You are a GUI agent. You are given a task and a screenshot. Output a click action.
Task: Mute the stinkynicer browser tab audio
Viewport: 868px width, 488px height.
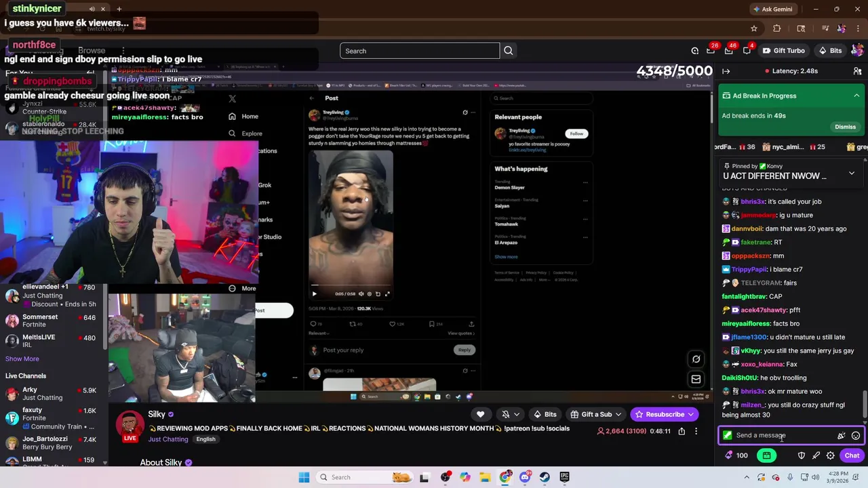(x=92, y=9)
